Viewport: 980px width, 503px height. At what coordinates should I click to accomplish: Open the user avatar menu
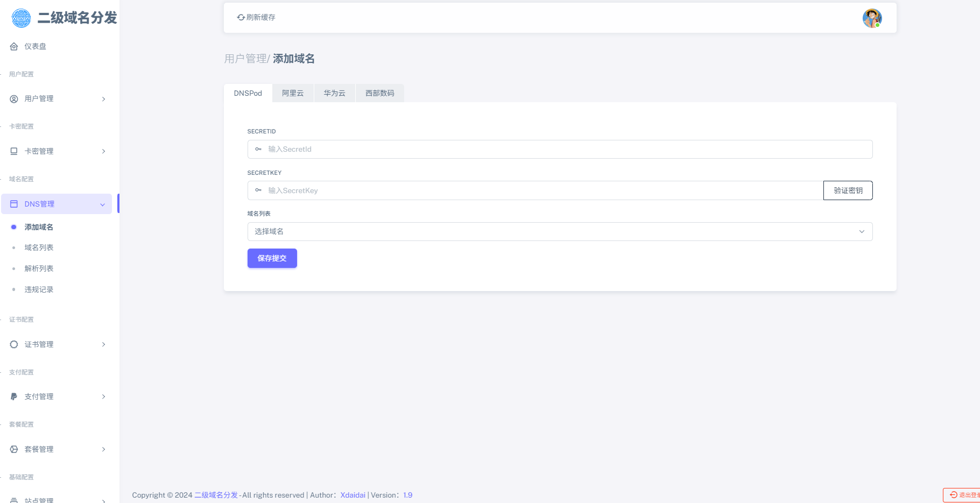[871, 18]
